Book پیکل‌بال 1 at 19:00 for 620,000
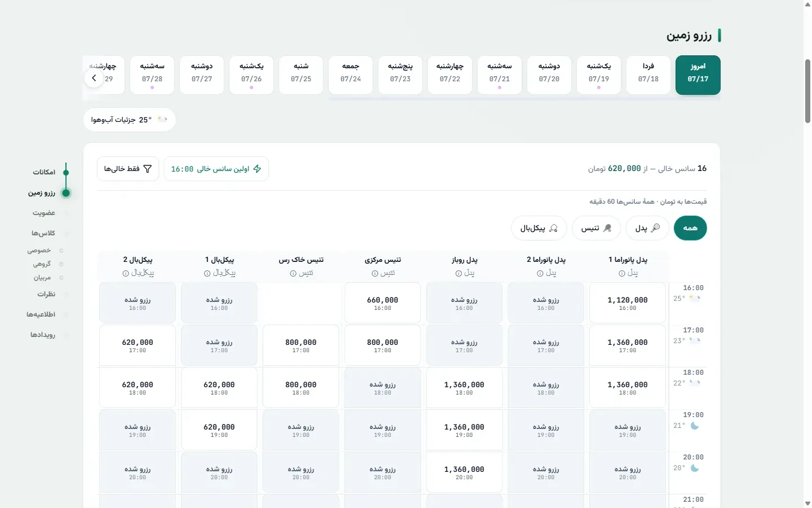The width and height of the screenshot is (812, 508). coord(219,430)
